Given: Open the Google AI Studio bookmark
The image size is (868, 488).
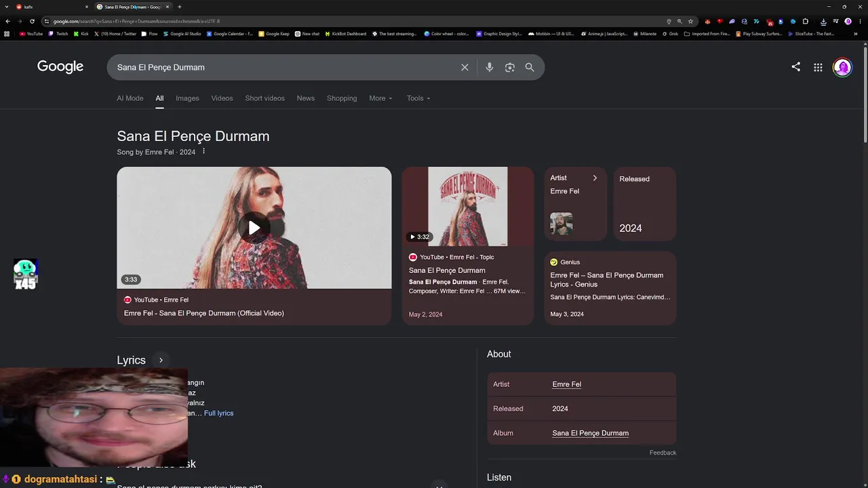Looking at the screenshot, I should [x=182, y=34].
